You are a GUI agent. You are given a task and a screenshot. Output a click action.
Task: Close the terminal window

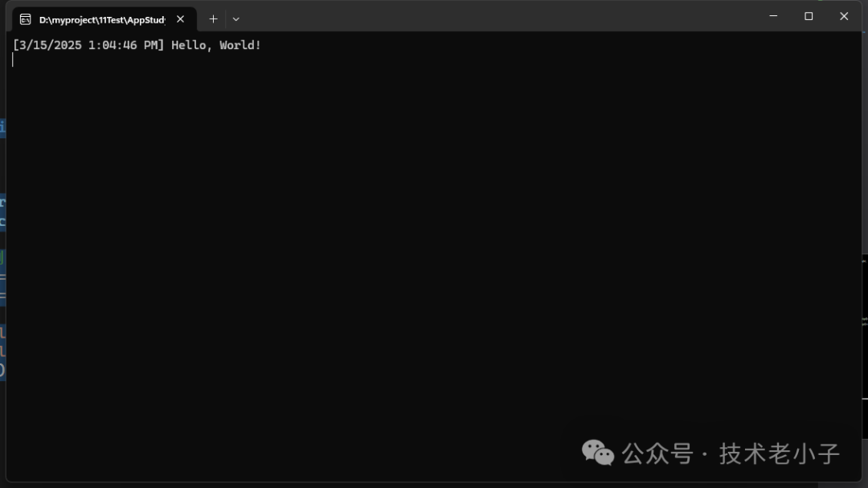coord(844,16)
